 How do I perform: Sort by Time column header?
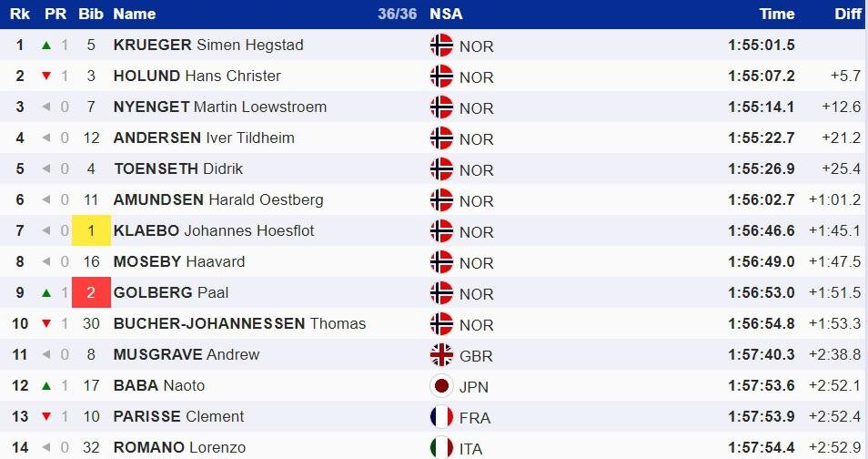(x=777, y=14)
